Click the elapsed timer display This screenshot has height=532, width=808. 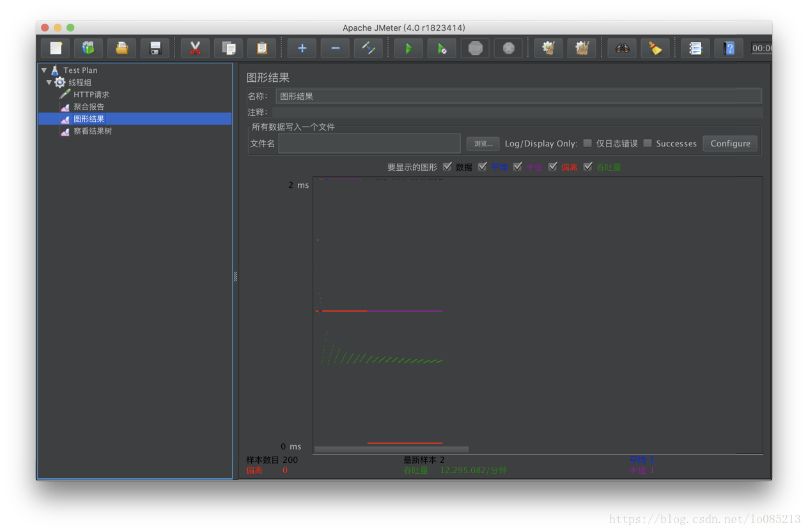pyautogui.click(x=761, y=48)
